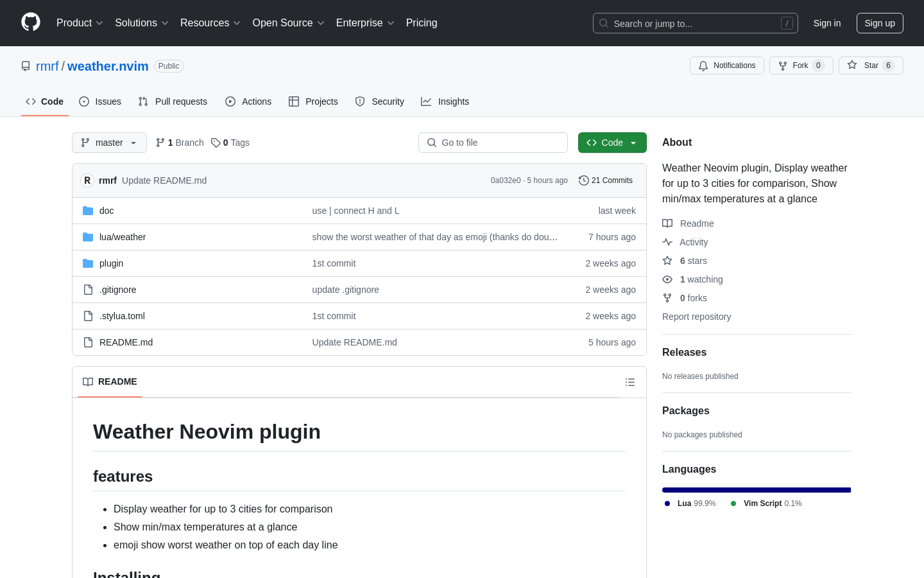Open the README outline list icon
Screen dimensions: 924x578
point(630,382)
